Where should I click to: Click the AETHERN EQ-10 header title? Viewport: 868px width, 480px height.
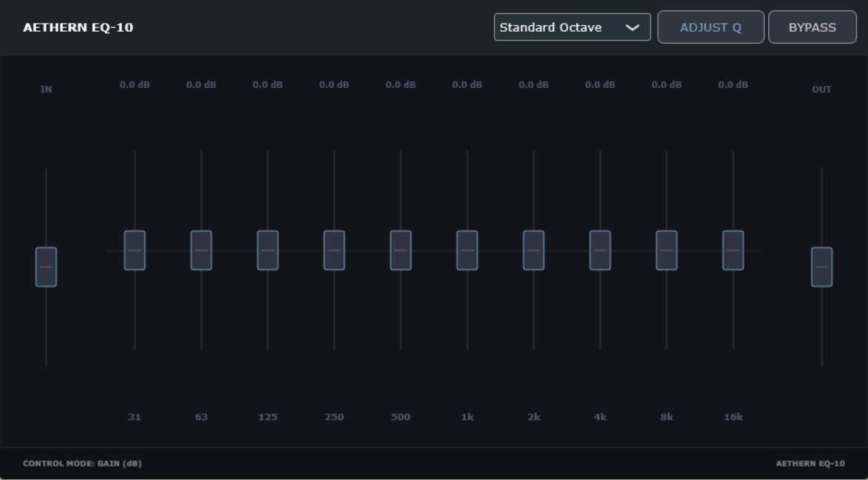click(x=78, y=27)
